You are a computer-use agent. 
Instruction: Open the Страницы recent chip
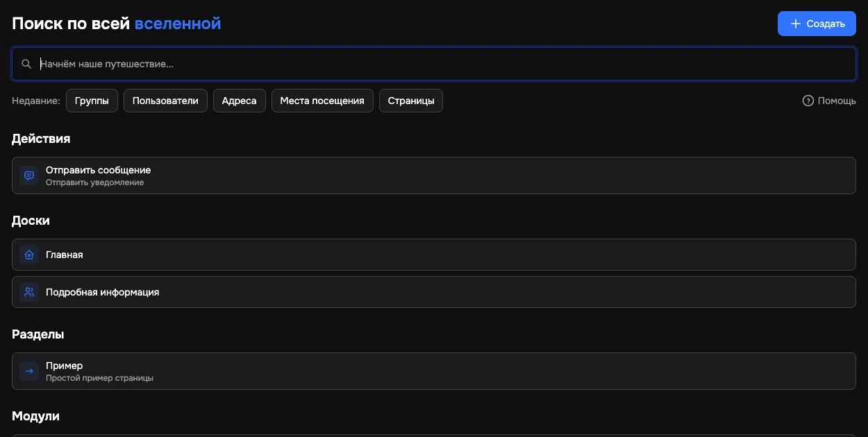(411, 101)
